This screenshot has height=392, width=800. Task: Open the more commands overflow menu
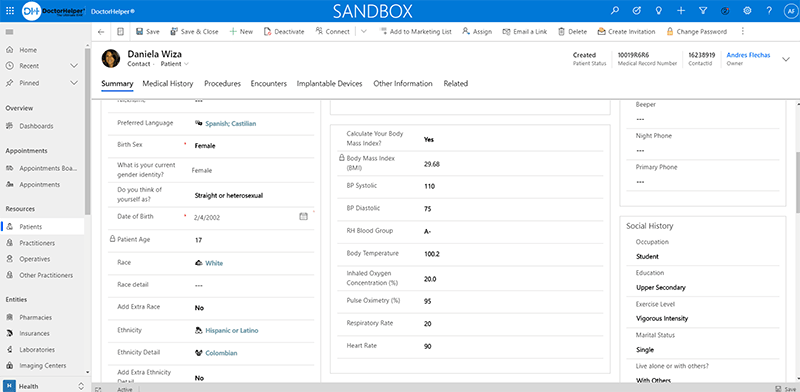(742, 32)
